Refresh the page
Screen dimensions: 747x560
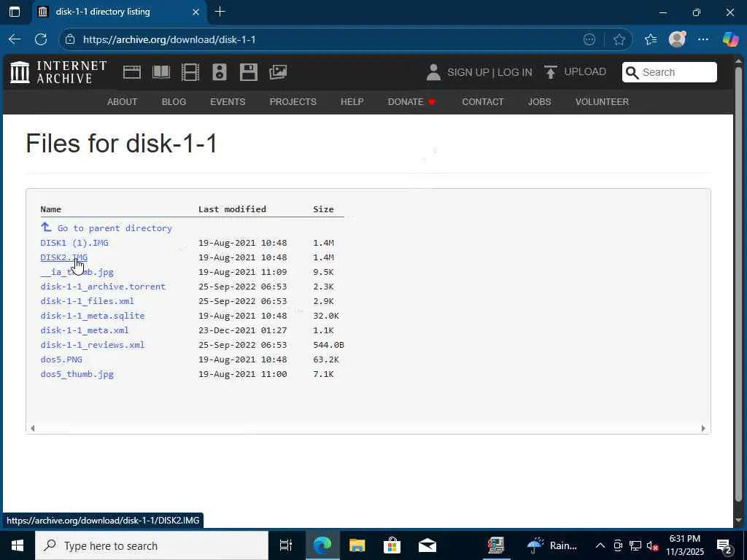[41, 39]
